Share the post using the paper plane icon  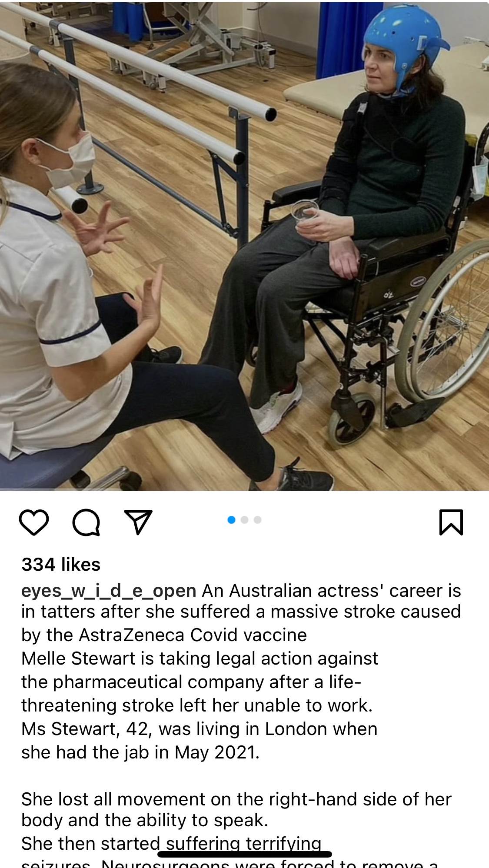pyautogui.click(x=138, y=522)
